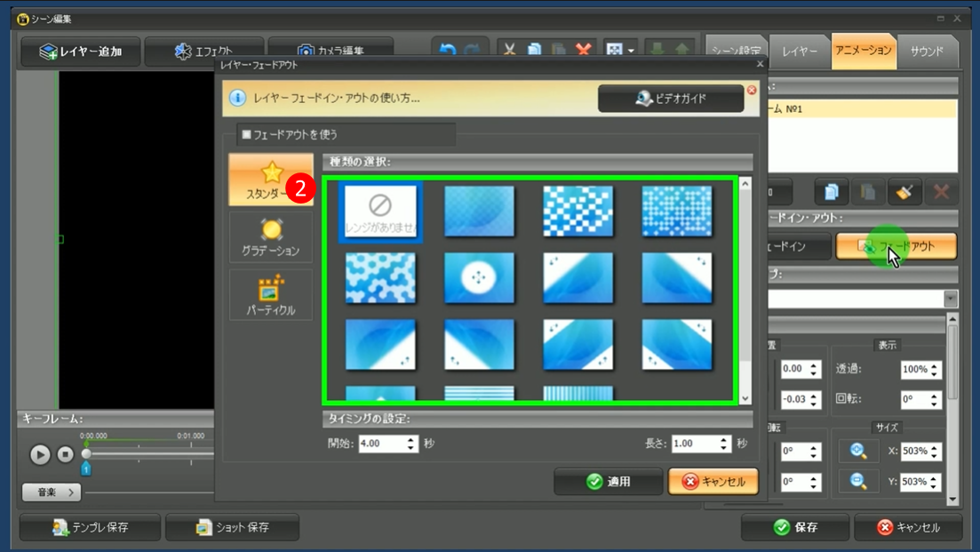Screen dimensions: 980x552
Task: Click the copy keyframe icon in right panel
Action: [832, 192]
